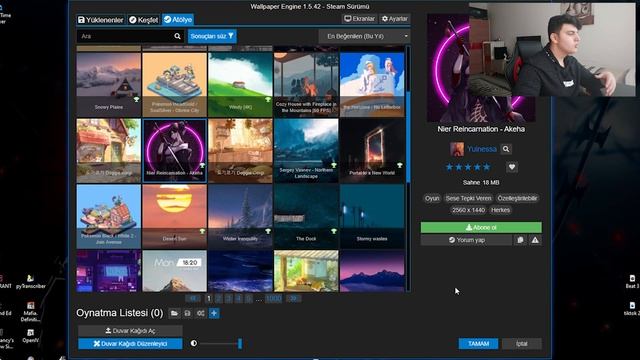
Task: Go to results page 2
Action: point(219,298)
